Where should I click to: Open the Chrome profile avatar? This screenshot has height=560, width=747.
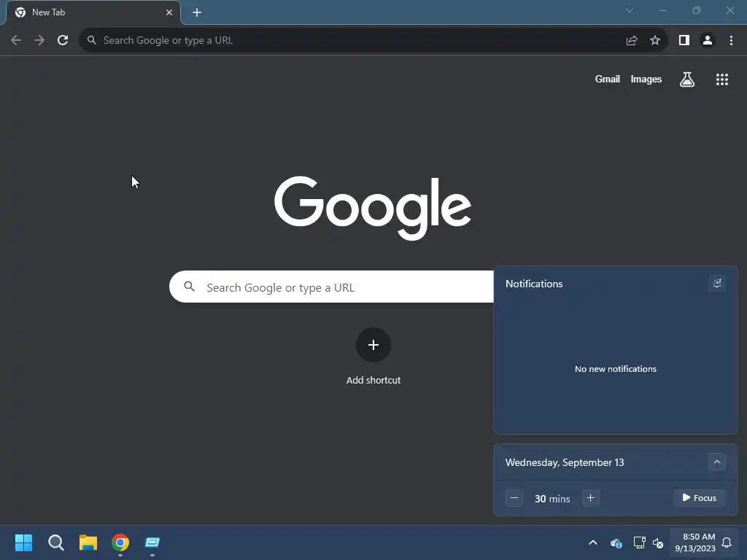(x=708, y=41)
